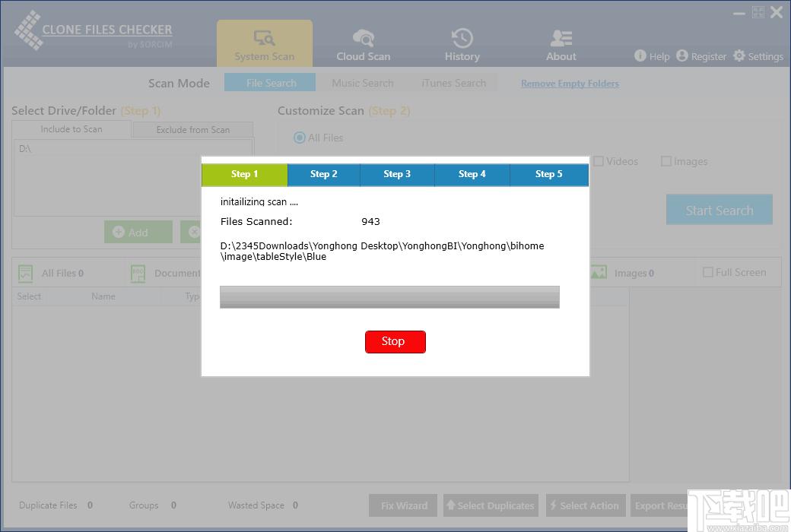791x532 pixels.
Task: Toggle the Full Screen checkbox
Action: coord(708,272)
